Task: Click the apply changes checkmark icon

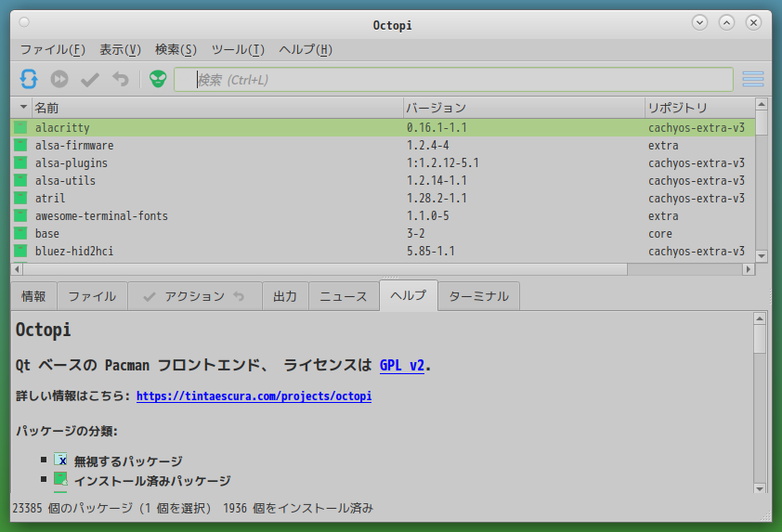Action: coord(90,79)
